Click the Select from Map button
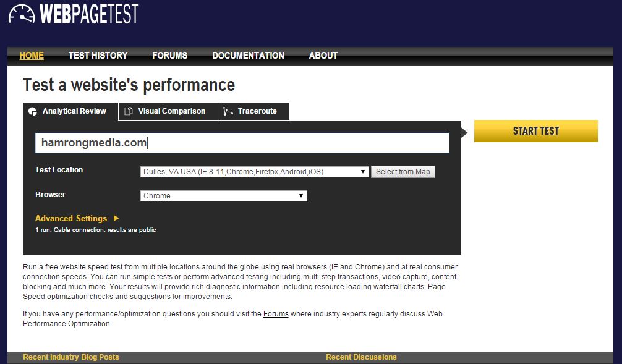The width and height of the screenshot is (622, 364). pos(403,172)
